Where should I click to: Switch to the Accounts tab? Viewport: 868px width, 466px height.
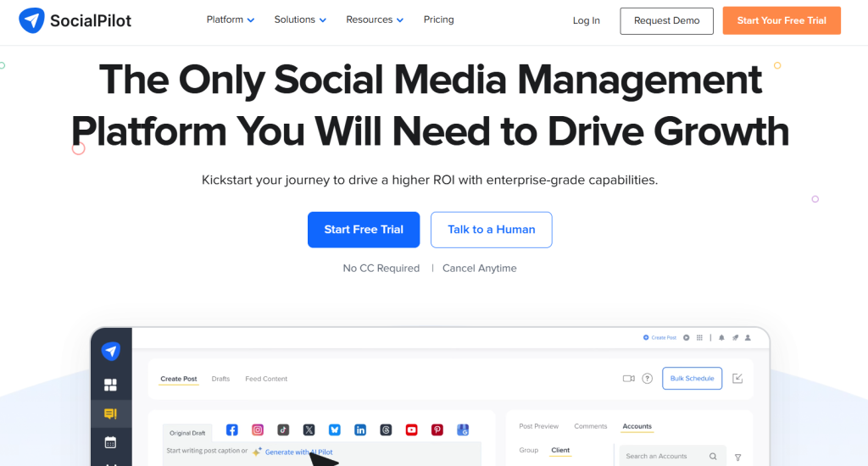[637, 426]
